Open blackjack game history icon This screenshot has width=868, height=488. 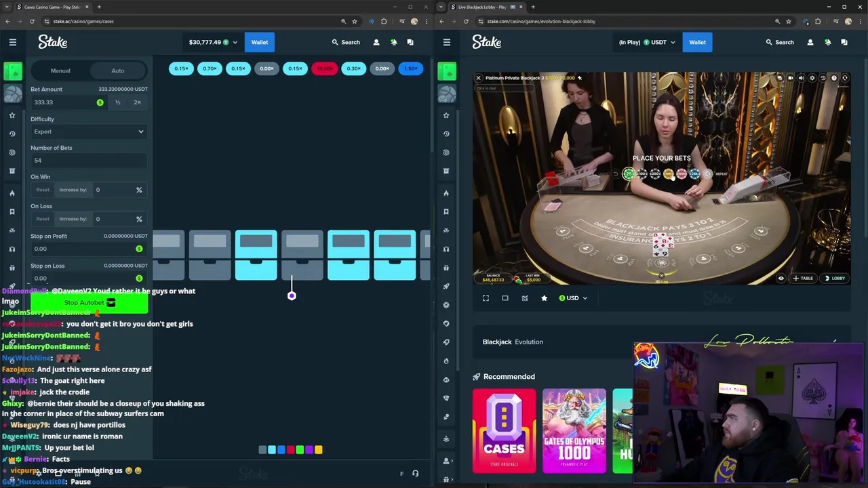pyautogui.click(x=823, y=78)
